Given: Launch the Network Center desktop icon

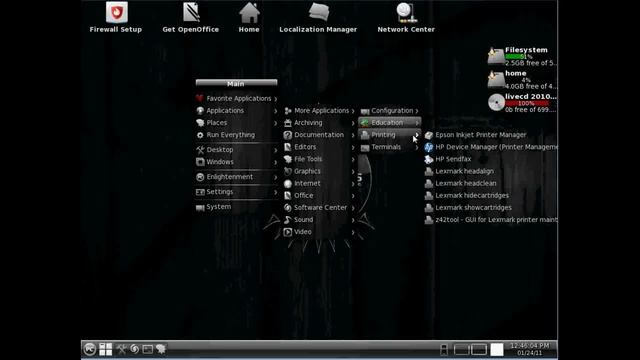Looking at the screenshot, I should tap(406, 12).
